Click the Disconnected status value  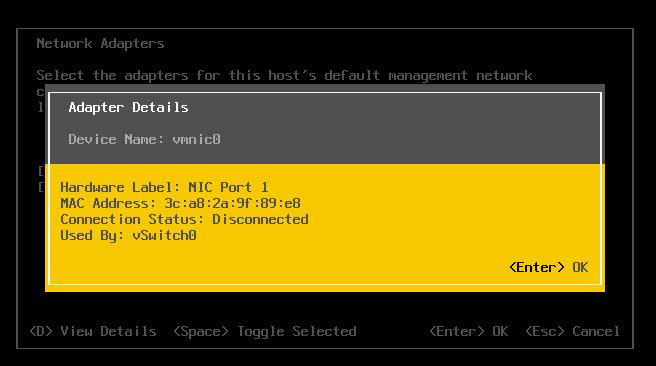click(x=260, y=219)
